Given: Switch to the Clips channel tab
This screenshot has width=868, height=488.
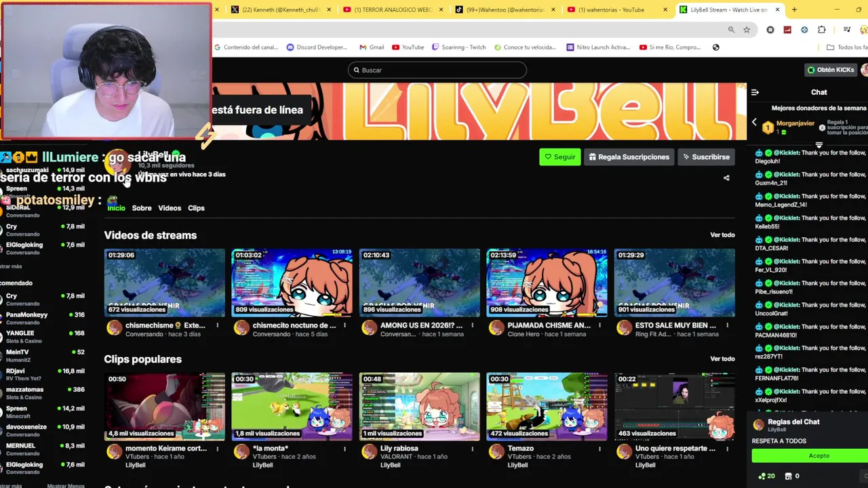Looking at the screenshot, I should point(196,208).
